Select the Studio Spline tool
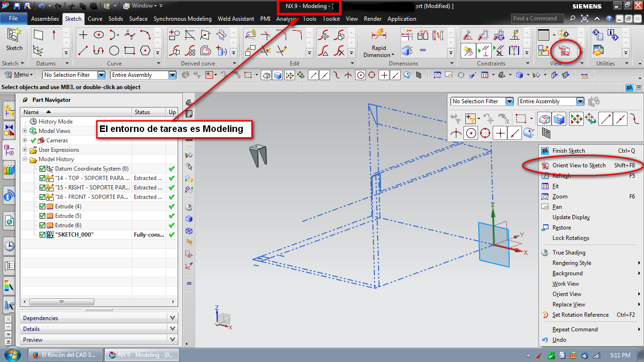644x362 pixels. coord(130,35)
